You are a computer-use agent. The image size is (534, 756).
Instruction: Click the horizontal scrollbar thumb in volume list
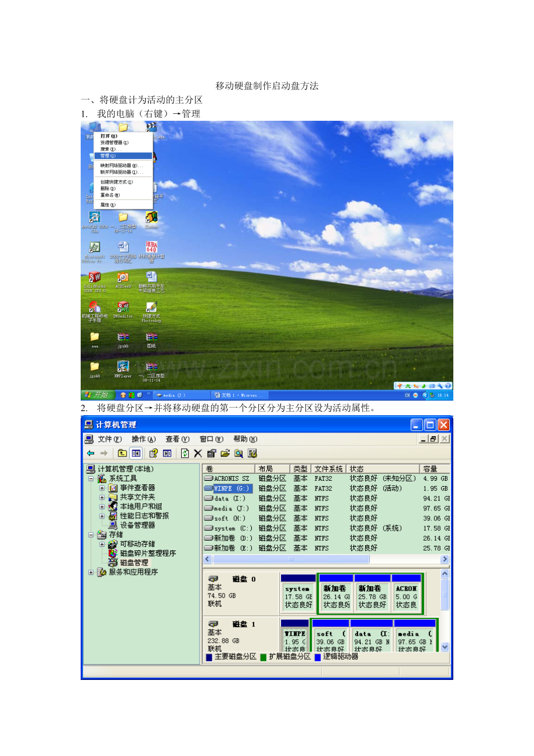[x=291, y=559]
